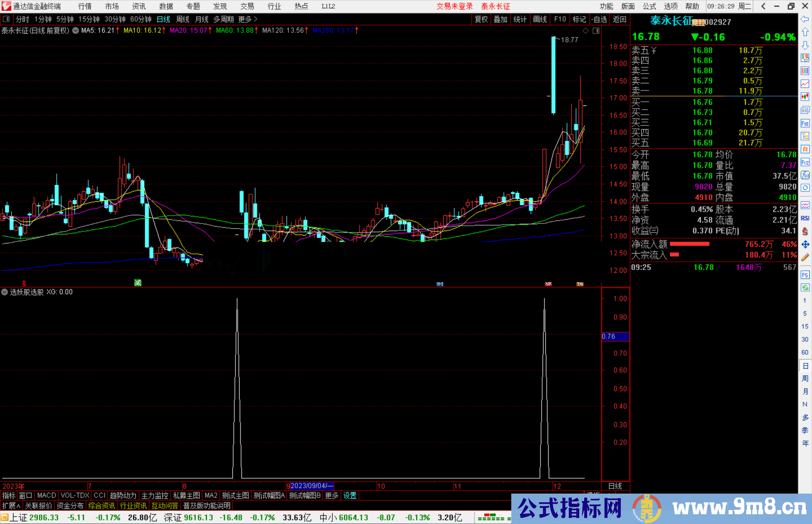
Task: Click the candlestick chart sidebar icon
Action: (805, 97)
